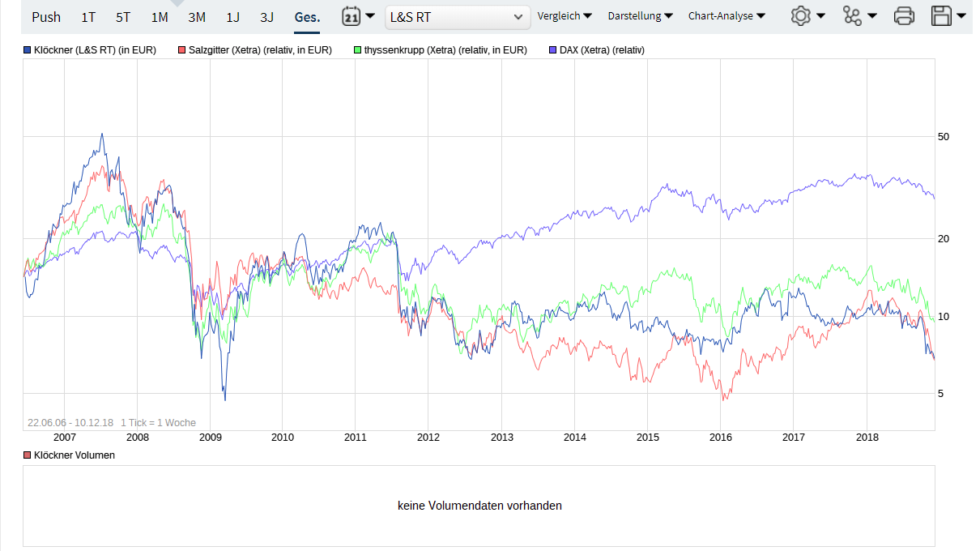The width and height of the screenshot is (980, 551).
Task: Click the 50 y-axis value
Action: pyautogui.click(x=943, y=137)
